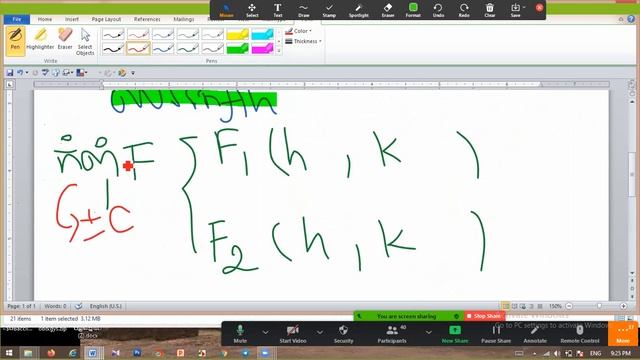This screenshot has width=640, height=360.
Task: Choose the Stamp annotation tool
Action: click(x=329, y=10)
